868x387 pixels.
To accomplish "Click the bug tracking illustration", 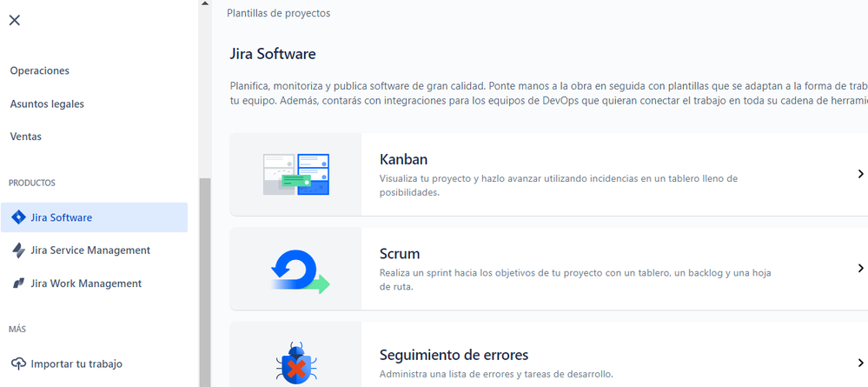I will 296,364.
